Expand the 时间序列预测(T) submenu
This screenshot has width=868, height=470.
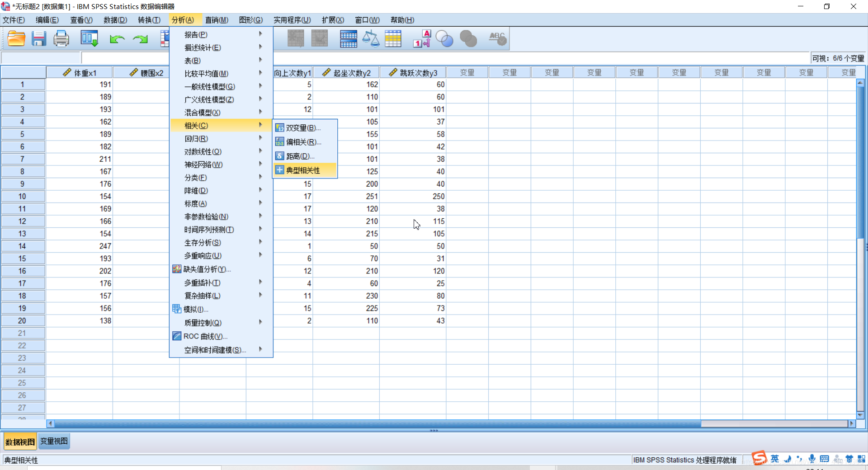[x=222, y=230]
